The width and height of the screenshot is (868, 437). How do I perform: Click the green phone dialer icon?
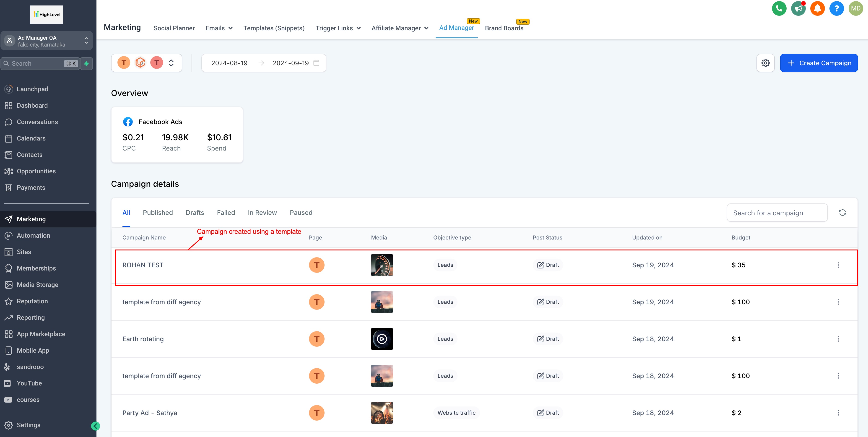[779, 9]
